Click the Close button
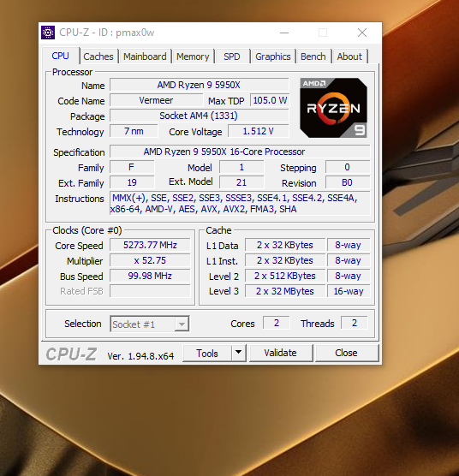Viewport: 459px width, 476px height. click(347, 353)
